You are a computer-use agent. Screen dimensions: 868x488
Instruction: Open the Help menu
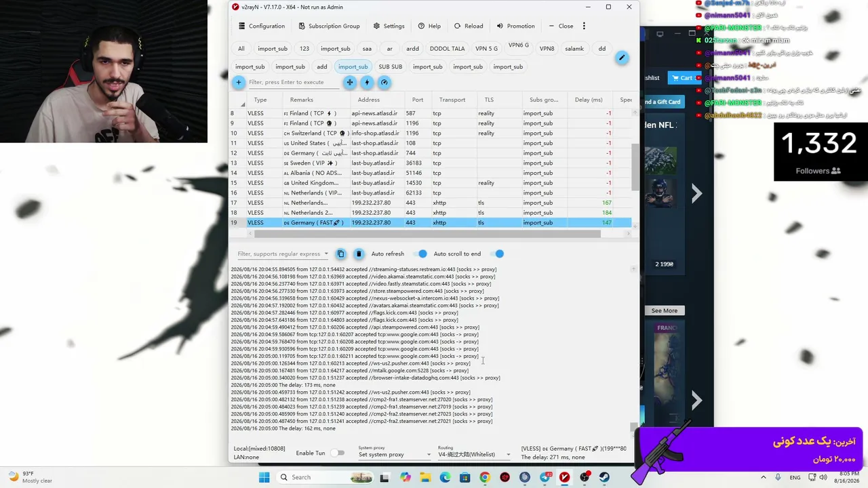coord(429,26)
